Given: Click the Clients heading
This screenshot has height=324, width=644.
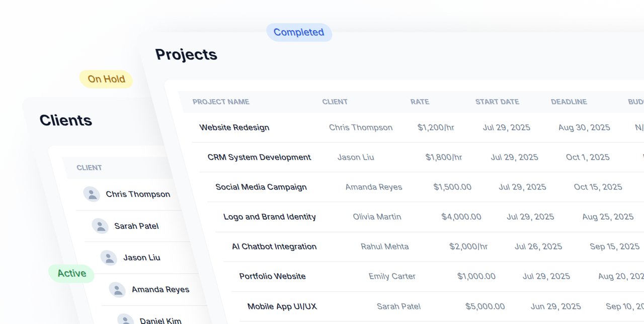Looking at the screenshot, I should coord(66,120).
